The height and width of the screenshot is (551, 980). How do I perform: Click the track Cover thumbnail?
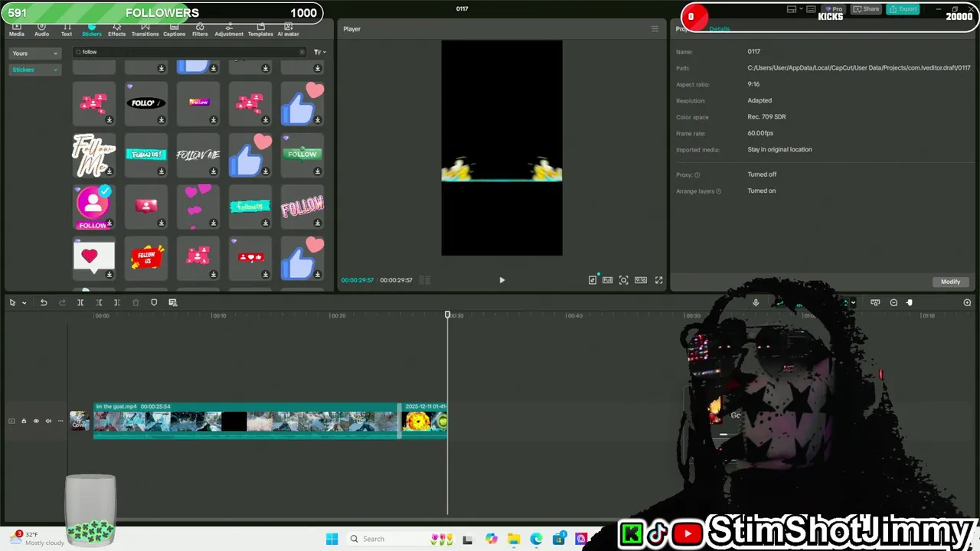[80, 421]
